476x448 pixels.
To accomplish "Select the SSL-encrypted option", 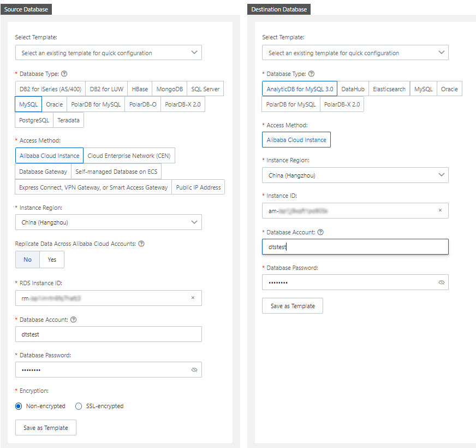I will (x=79, y=406).
